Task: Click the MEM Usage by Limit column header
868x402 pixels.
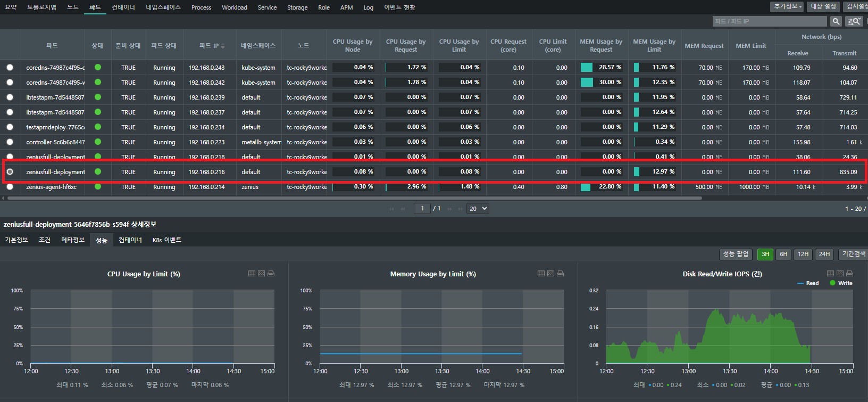Action: [x=654, y=45]
